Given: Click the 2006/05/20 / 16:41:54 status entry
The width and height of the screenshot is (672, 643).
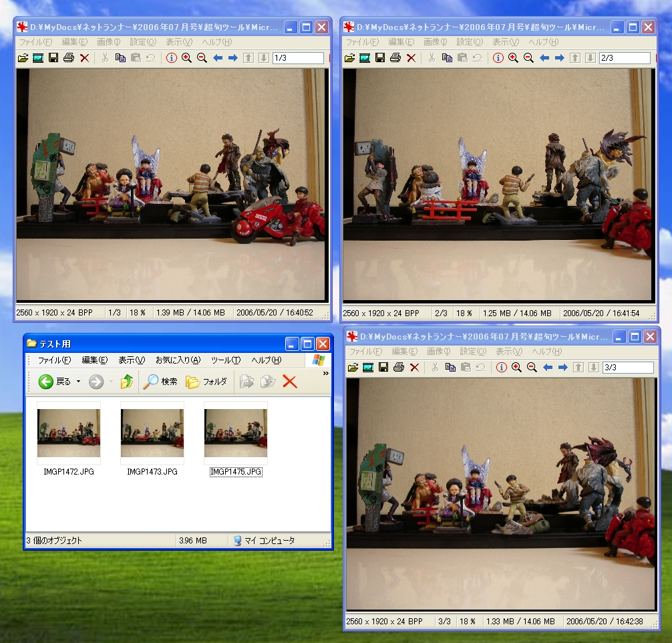Looking at the screenshot, I should coord(601,313).
